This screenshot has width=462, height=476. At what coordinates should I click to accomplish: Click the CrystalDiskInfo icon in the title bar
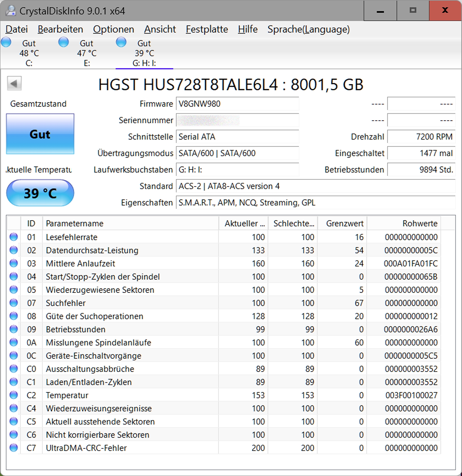pos(10,11)
